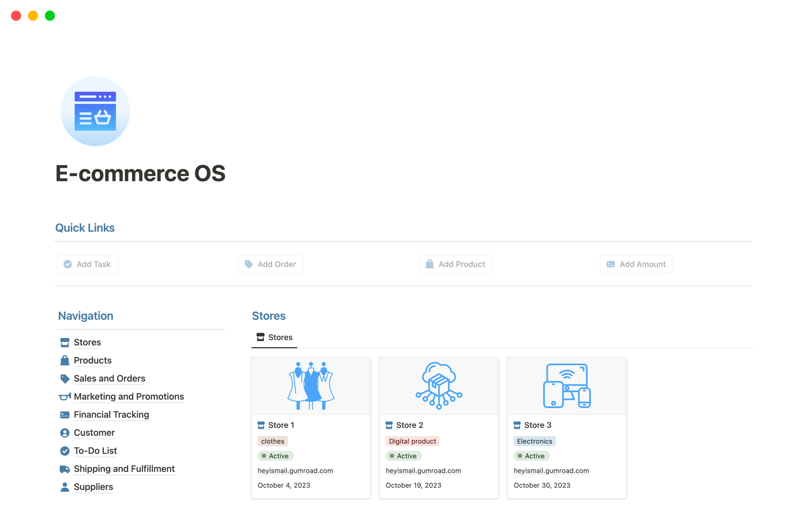Click Add Product in Quick Links
812x508 pixels.
(455, 264)
